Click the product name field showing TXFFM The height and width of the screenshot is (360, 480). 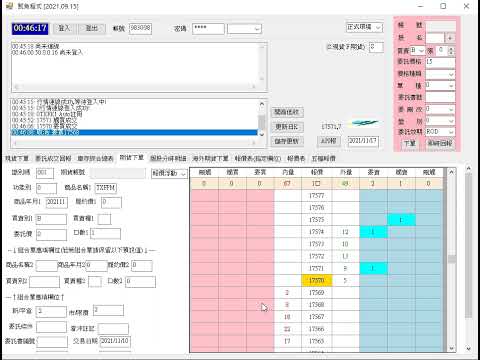pyautogui.click(x=106, y=188)
